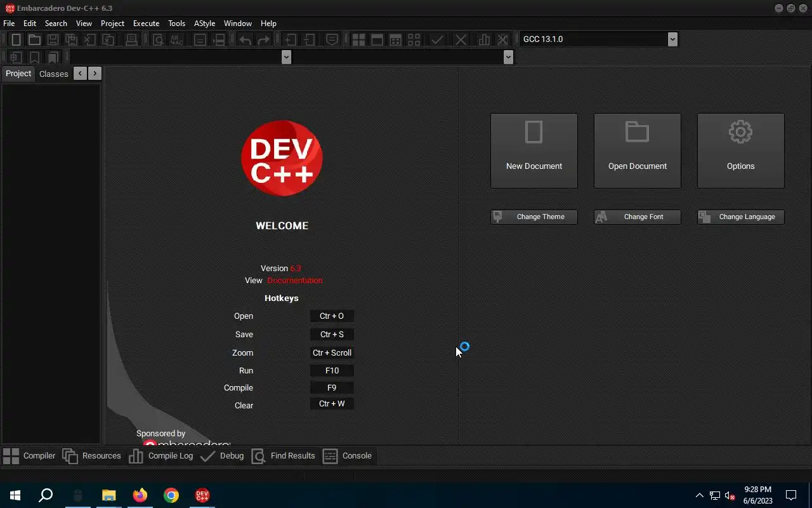Click the right arrow beside Classes tab
812x508 pixels.
pyautogui.click(x=95, y=73)
